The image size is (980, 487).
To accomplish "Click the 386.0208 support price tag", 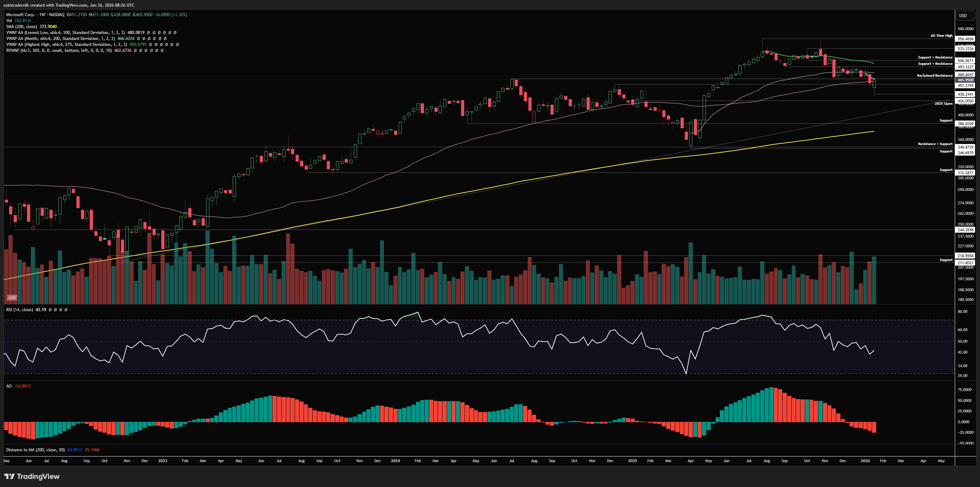I will pos(965,124).
